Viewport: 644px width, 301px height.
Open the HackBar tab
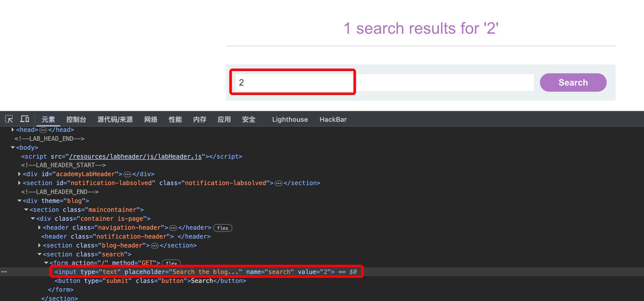coord(333,120)
